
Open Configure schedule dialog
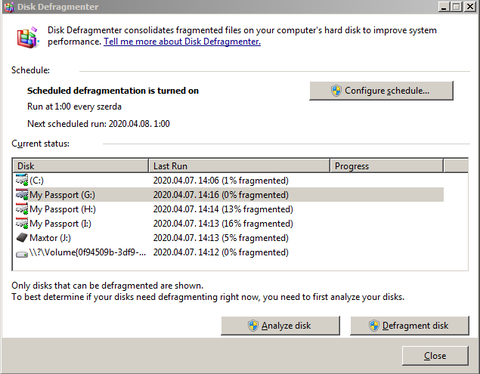[381, 91]
